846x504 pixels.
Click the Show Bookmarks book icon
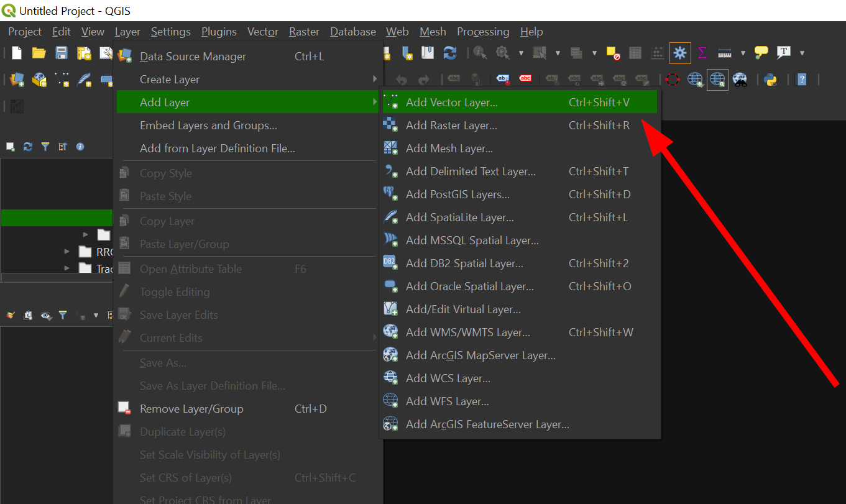[x=428, y=53]
